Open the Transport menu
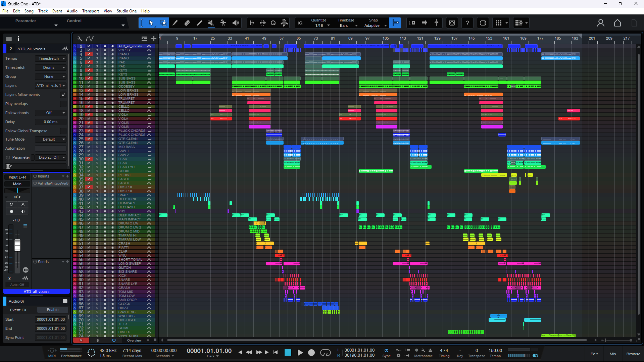The height and width of the screenshot is (362, 644). pyautogui.click(x=90, y=11)
